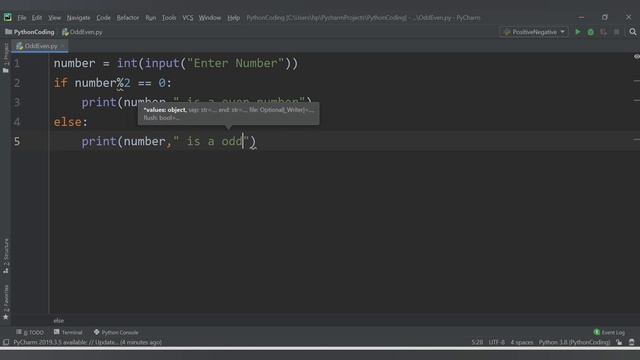Click the '*values: object' parameter hint tooltip
Screen dimensions: 640x360
[x=229, y=113]
